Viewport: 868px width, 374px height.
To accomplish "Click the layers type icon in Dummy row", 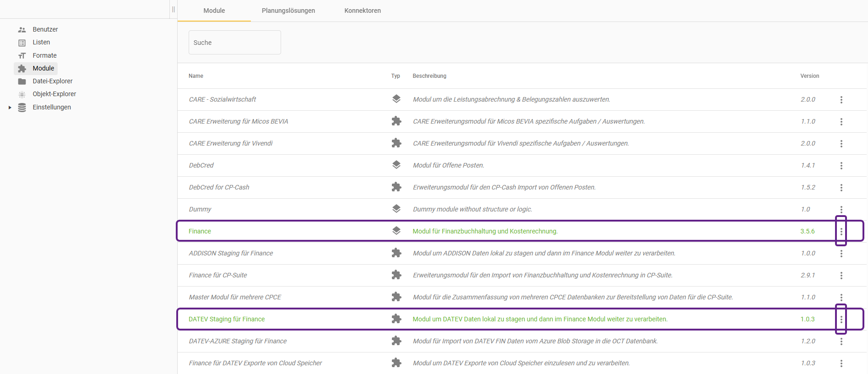I will [x=396, y=209].
